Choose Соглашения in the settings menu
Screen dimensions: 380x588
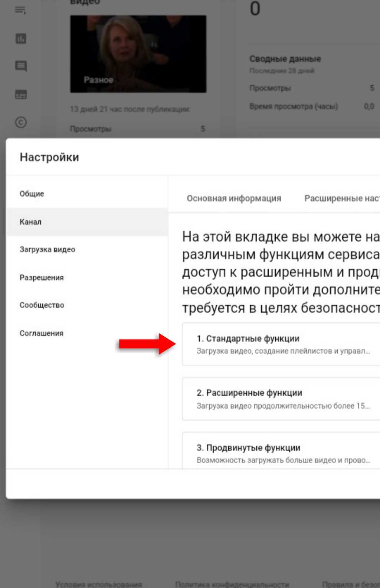pyautogui.click(x=42, y=333)
